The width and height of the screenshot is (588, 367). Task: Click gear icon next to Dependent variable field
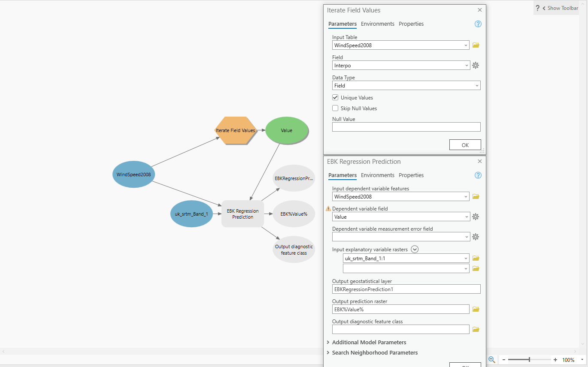pyautogui.click(x=476, y=217)
